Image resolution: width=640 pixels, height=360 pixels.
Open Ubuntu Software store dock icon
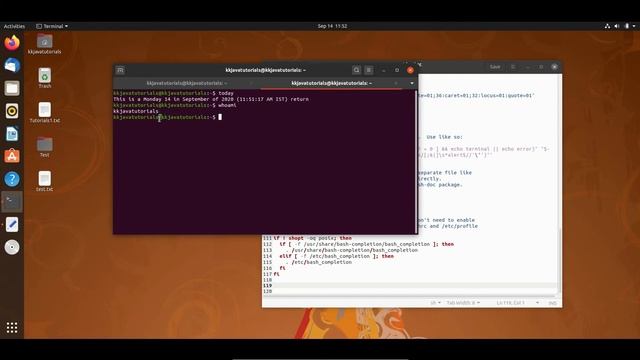(x=12, y=156)
